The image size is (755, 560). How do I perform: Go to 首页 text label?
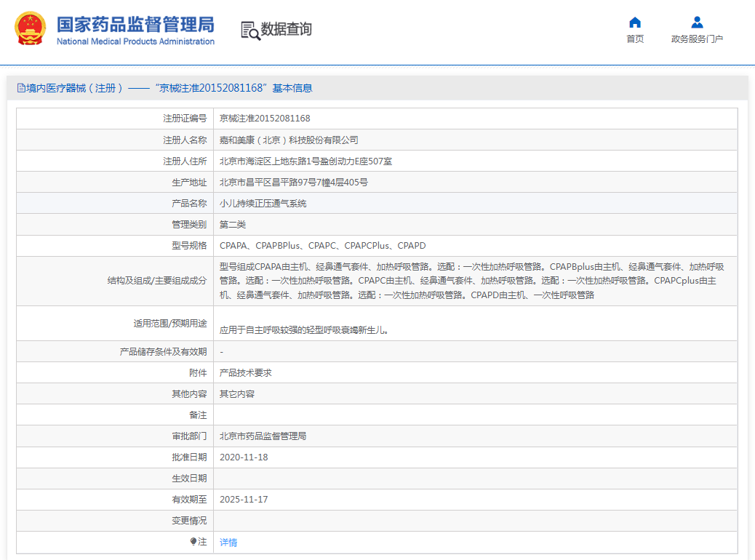point(635,39)
